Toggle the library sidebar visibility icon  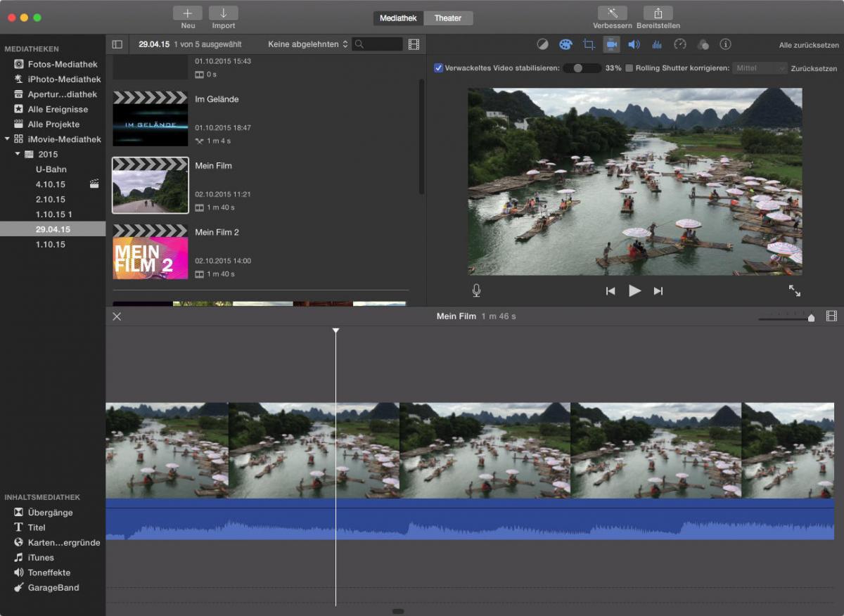[x=117, y=44]
